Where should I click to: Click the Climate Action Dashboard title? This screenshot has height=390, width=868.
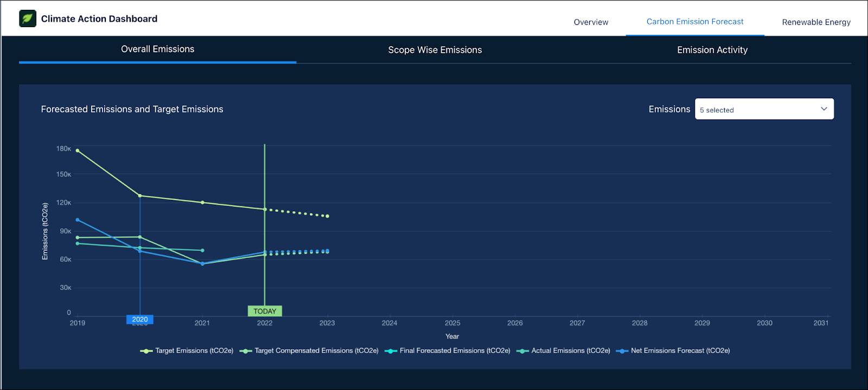point(99,18)
